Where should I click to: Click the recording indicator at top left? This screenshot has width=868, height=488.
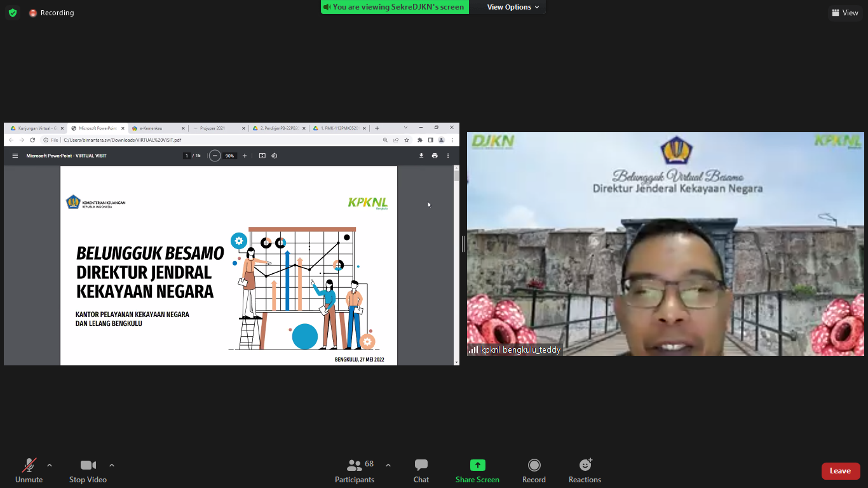pos(51,13)
